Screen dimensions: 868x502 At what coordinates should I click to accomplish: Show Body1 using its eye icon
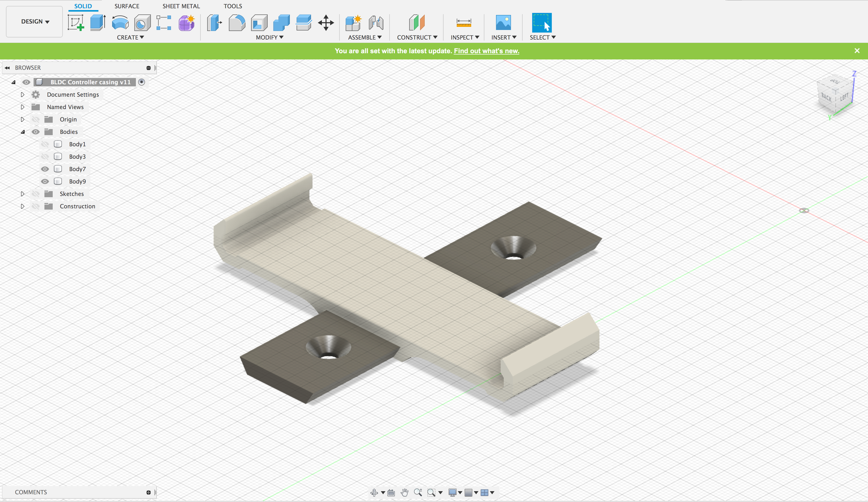coord(45,144)
